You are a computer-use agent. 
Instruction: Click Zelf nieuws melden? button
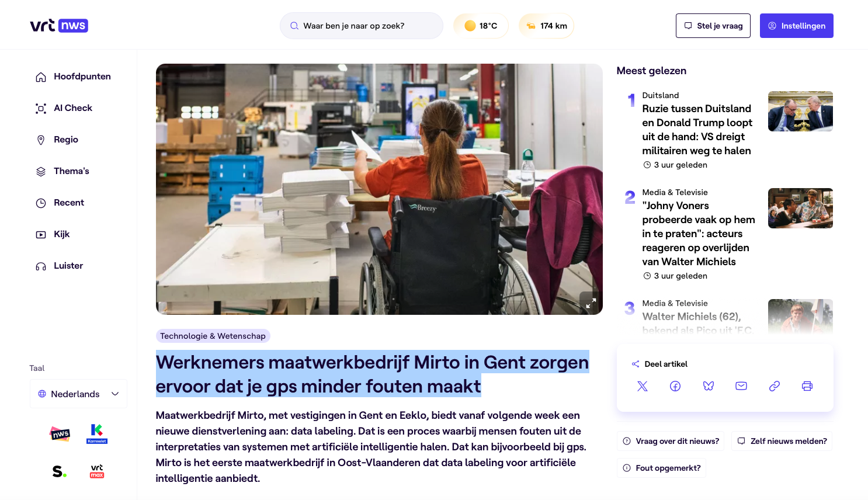[x=782, y=441]
